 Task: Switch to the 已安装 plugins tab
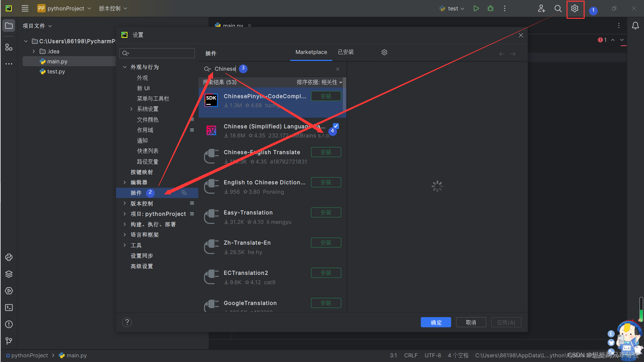click(345, 52)
